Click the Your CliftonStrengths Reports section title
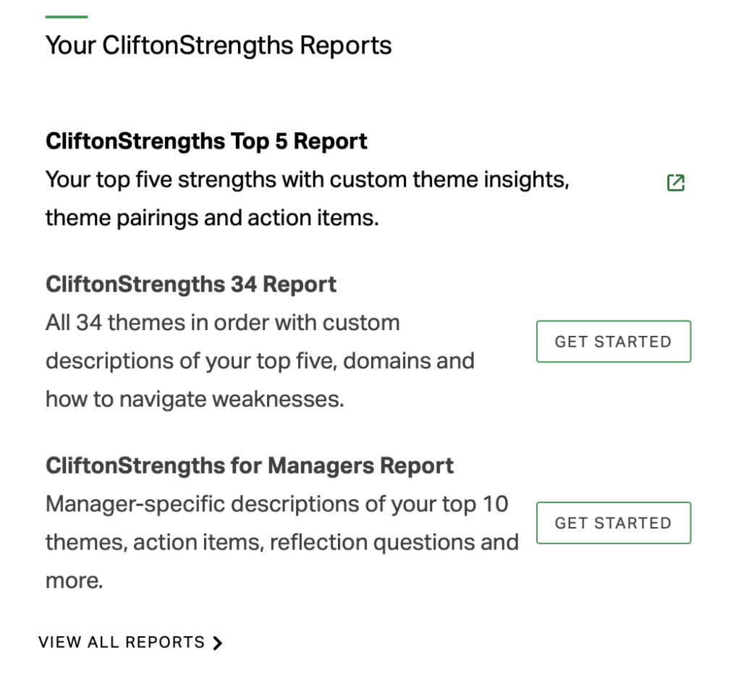 219,46
